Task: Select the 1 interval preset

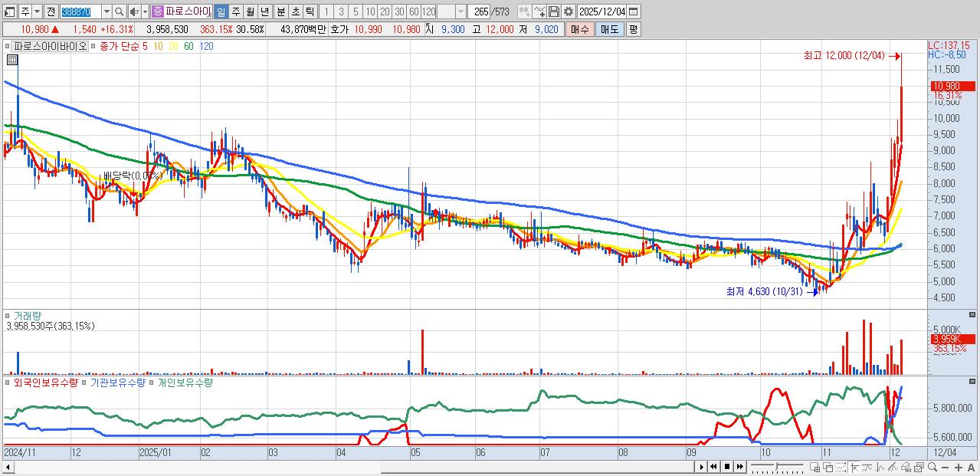Action: (x=326, y=12)
